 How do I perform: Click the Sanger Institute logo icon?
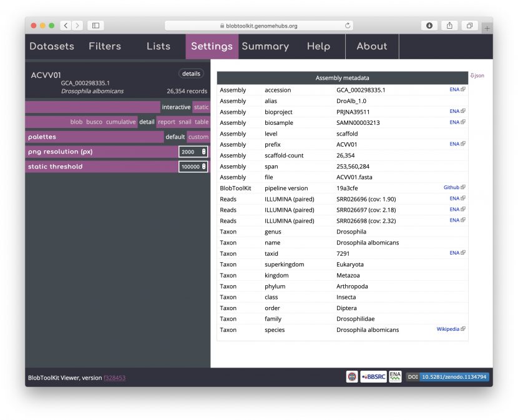[x=351, y=377]
